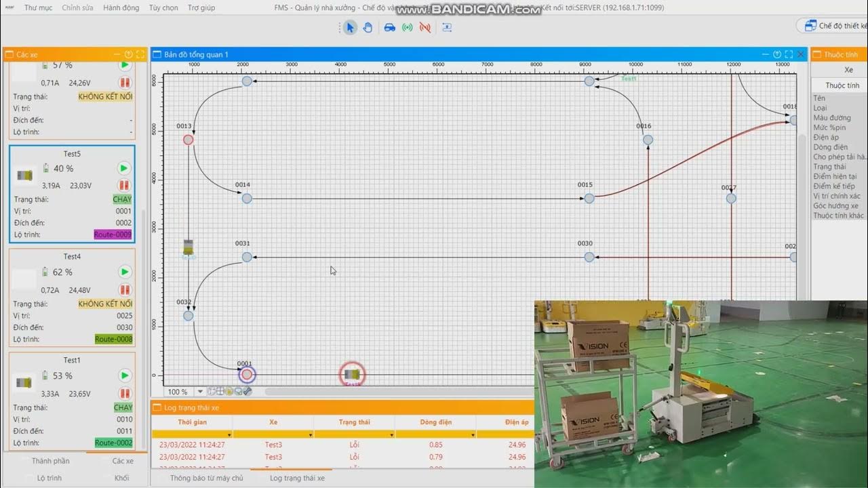Open the Hành động menu

point(121,7)
